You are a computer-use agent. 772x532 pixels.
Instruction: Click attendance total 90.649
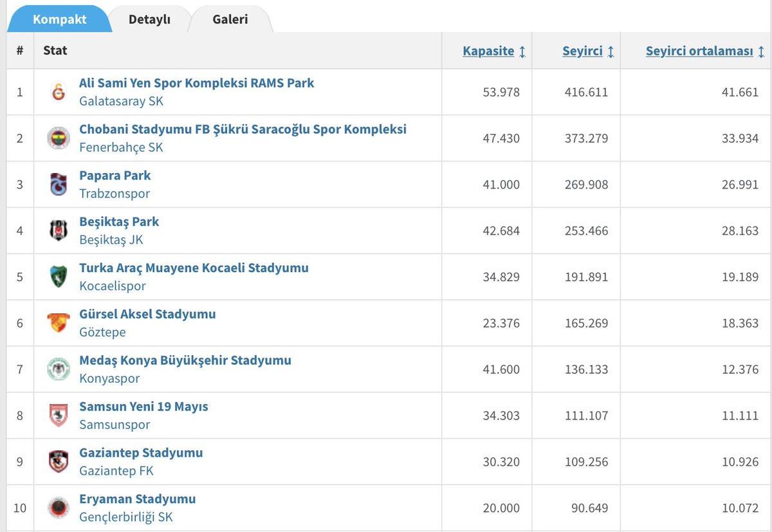tap(590, 508)
